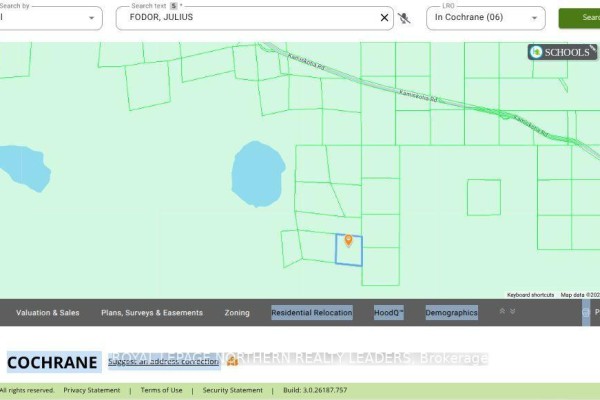Open the Search by dropdown
This screenshot has height=400, width=600.
pos(51,18)
